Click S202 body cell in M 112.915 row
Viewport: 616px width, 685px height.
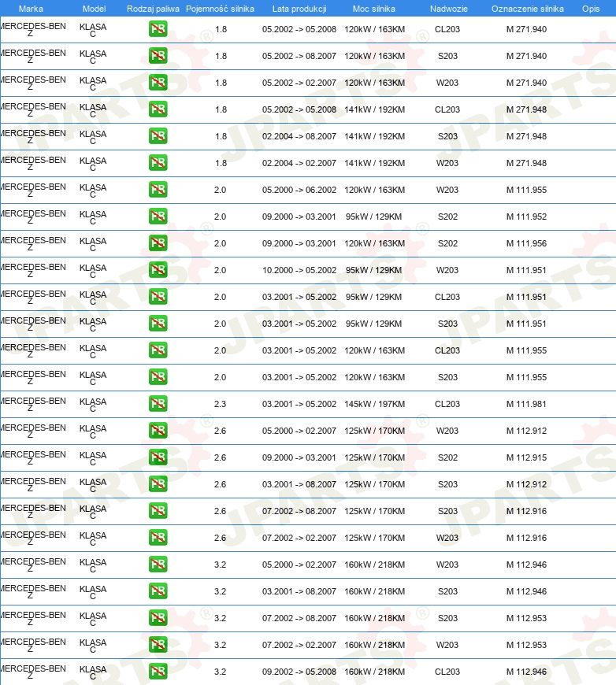click(447, 457)
